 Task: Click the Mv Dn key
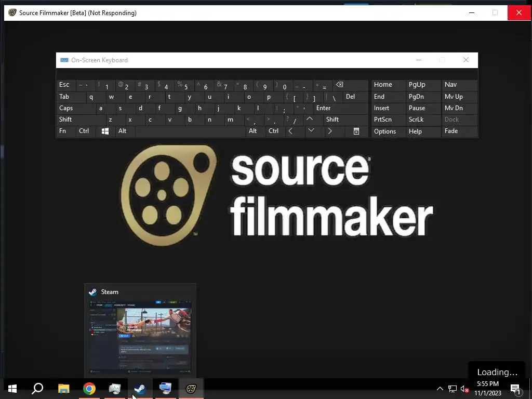pyautogui.click(x=459, y=108)
